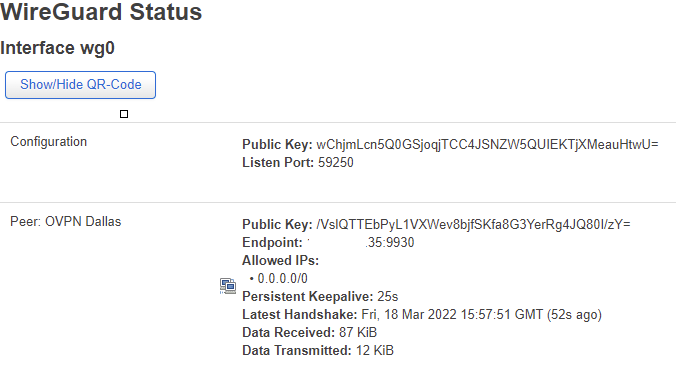The height and width of the screenshot is (385, 676).
Task: Click the OVPN Dallas peer network icon
Action: (228, 286)
